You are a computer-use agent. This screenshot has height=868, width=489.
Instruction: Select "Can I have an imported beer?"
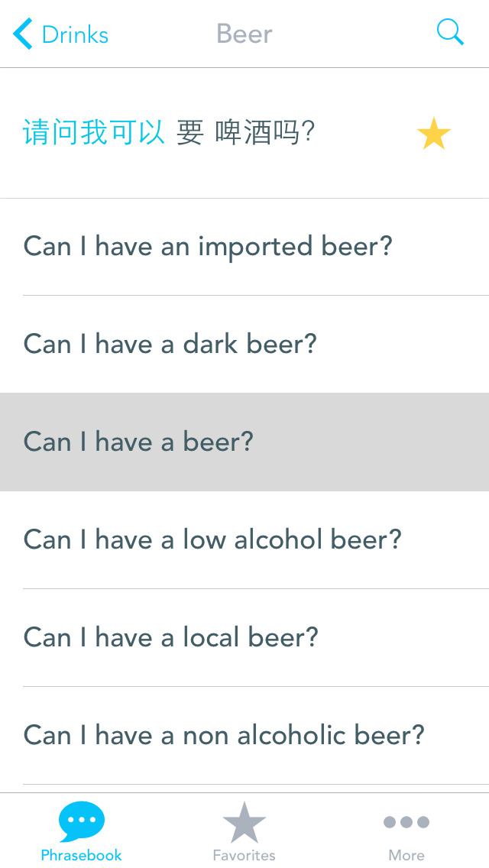[x=208, y=247]
